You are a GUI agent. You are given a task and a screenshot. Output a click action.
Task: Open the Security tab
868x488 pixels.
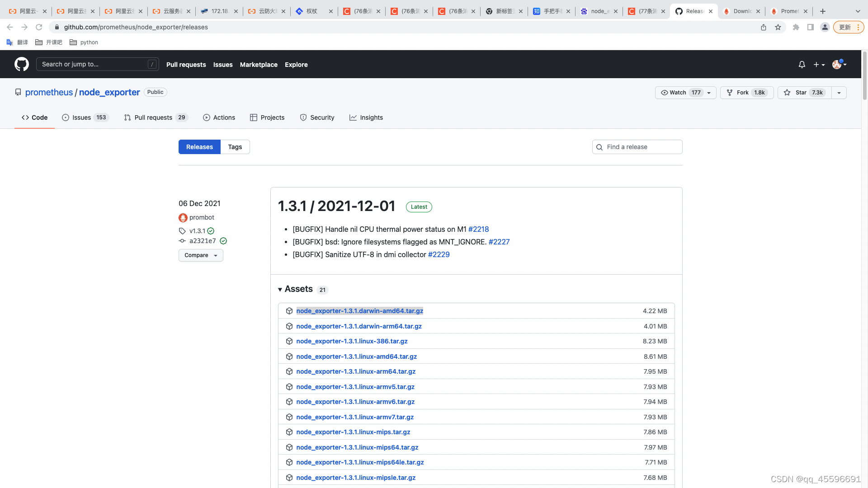317,117
